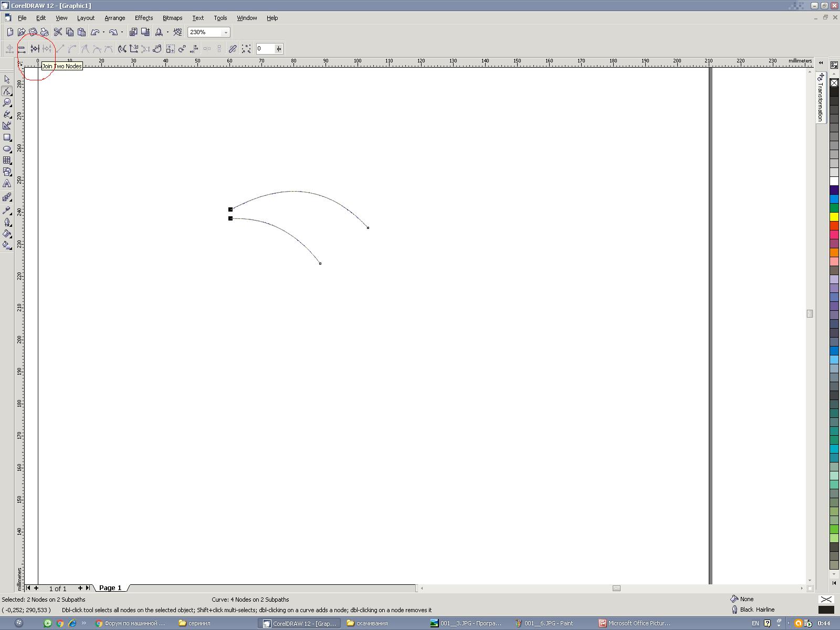Print the current document
This screenshot has width=840, height=630.
(45, 32)
